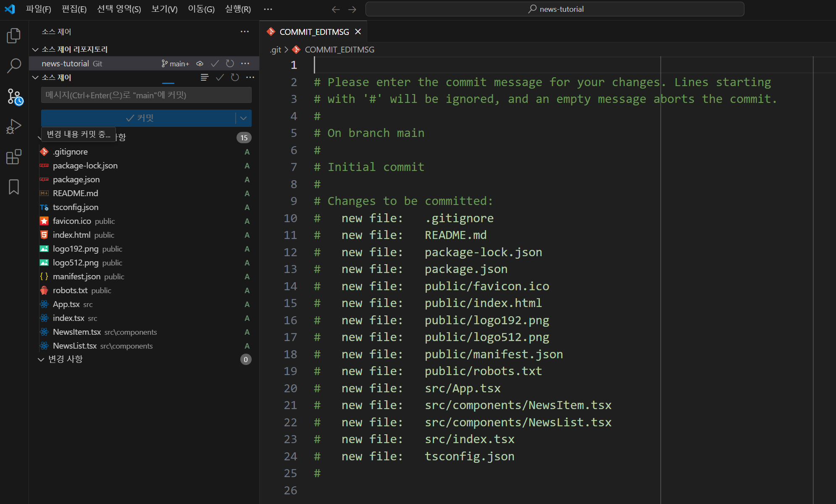836x504 pixels.
Task: Open the Explorer view in activity bar
Action: [x=14, y=36]
